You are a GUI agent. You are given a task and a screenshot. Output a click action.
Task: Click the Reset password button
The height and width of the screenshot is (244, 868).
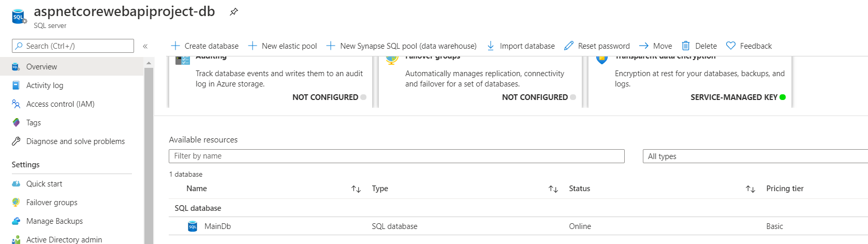pos(597,46)
